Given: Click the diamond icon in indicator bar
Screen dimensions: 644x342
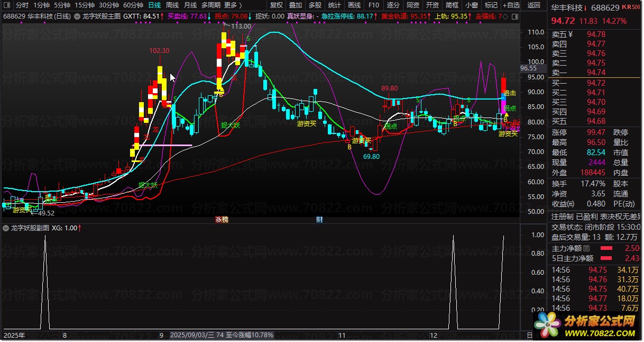Looking at the screenshot, I should tap(506, 16).
